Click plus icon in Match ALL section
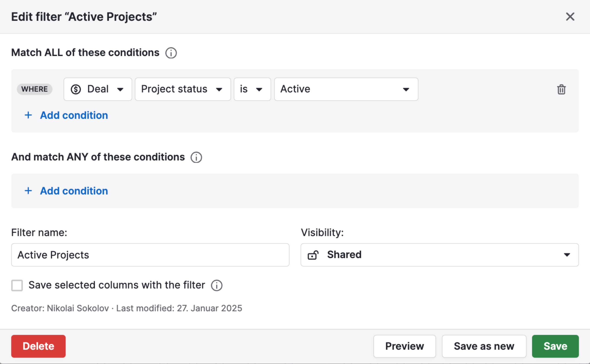Viewport: 590px width, 364px height. click(x=28, y=115)
